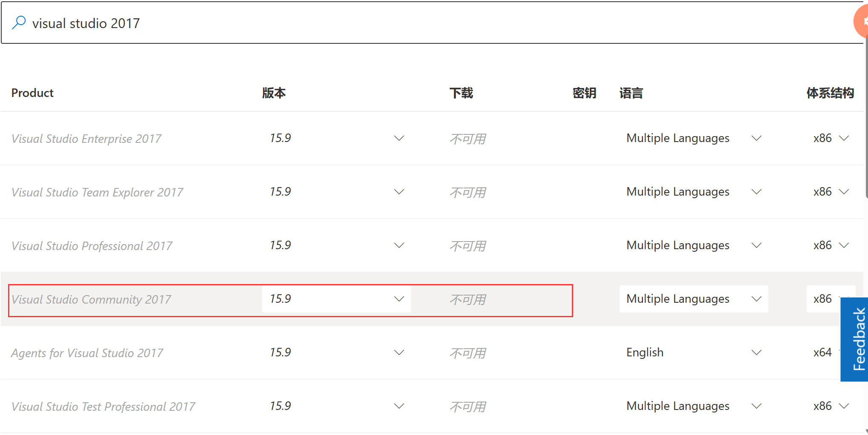Click the search box containing visual studio 2017
This screenshot has width=868, height=435.
click(433, 23)
